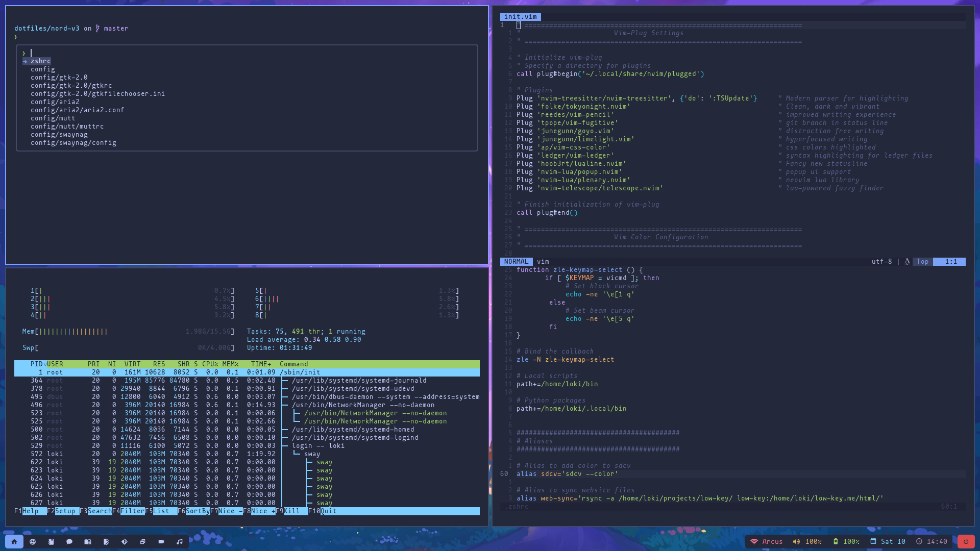The image size is (980, 551).
Task: Select the highlighted zshrc fuzzy result
Action: point(37,61)
